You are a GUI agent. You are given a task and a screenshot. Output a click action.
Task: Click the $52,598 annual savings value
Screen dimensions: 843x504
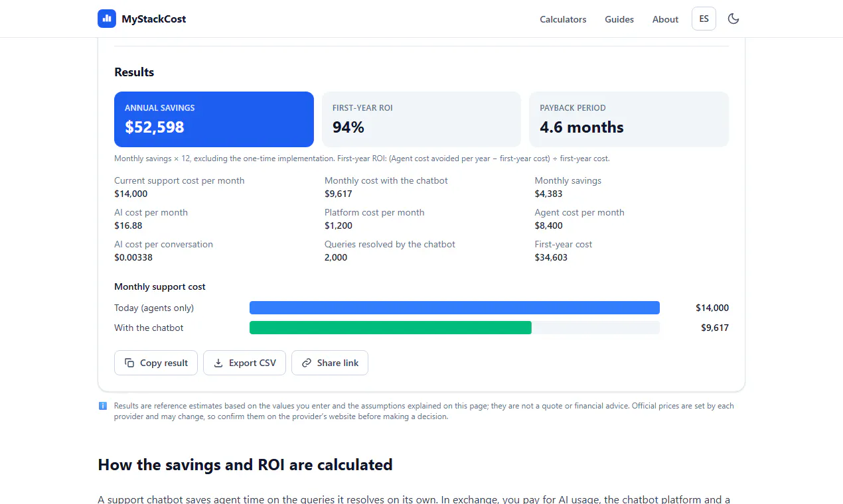click(x=155, y=127)
